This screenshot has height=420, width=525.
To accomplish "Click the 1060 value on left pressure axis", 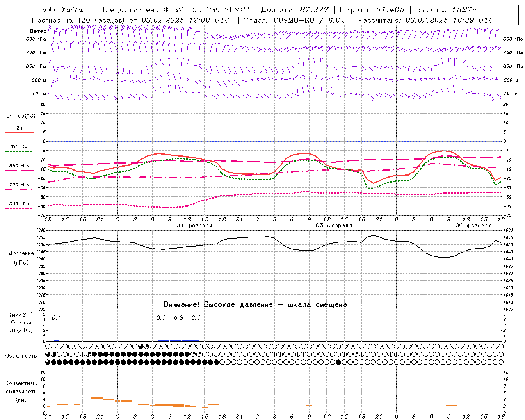I will click(x=42, y=231).
